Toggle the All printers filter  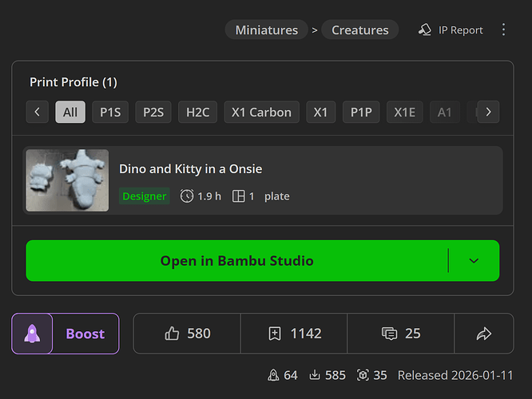point(70,112)
